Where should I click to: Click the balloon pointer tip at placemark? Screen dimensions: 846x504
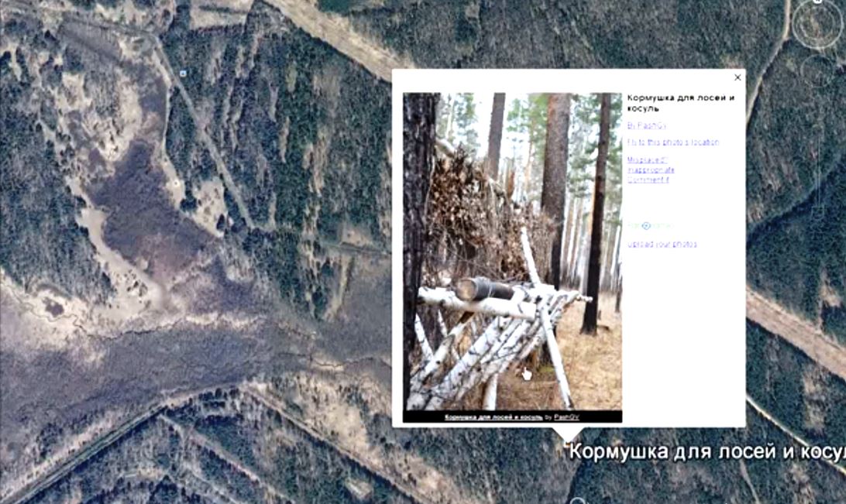point(566,441)
